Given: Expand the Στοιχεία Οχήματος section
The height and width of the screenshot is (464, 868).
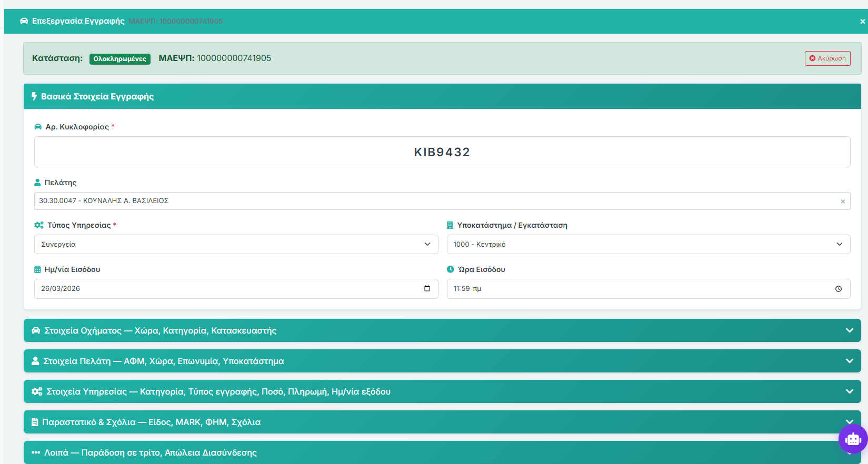Looking at the screenshot, I should 442,330.
